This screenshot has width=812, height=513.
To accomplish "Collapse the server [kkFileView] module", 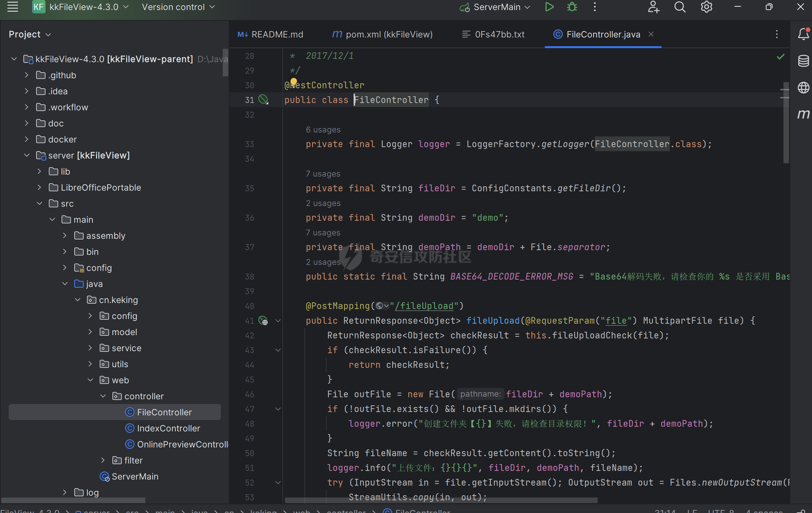I will [x=27, y=155].
